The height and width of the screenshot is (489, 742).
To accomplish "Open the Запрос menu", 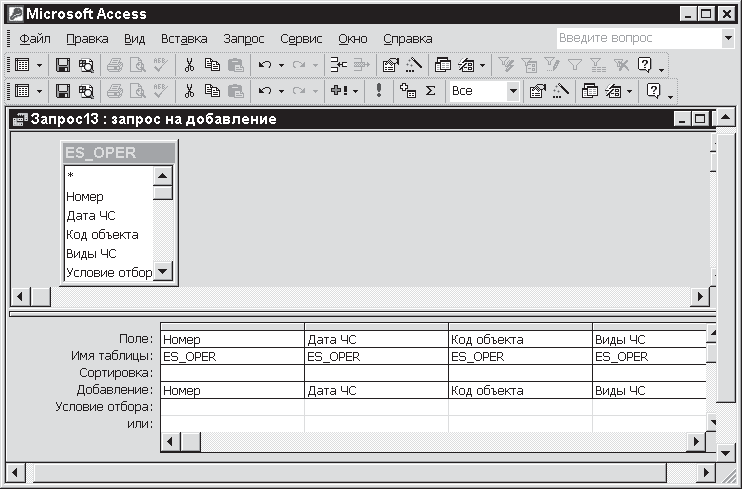I will pos(244,38).
